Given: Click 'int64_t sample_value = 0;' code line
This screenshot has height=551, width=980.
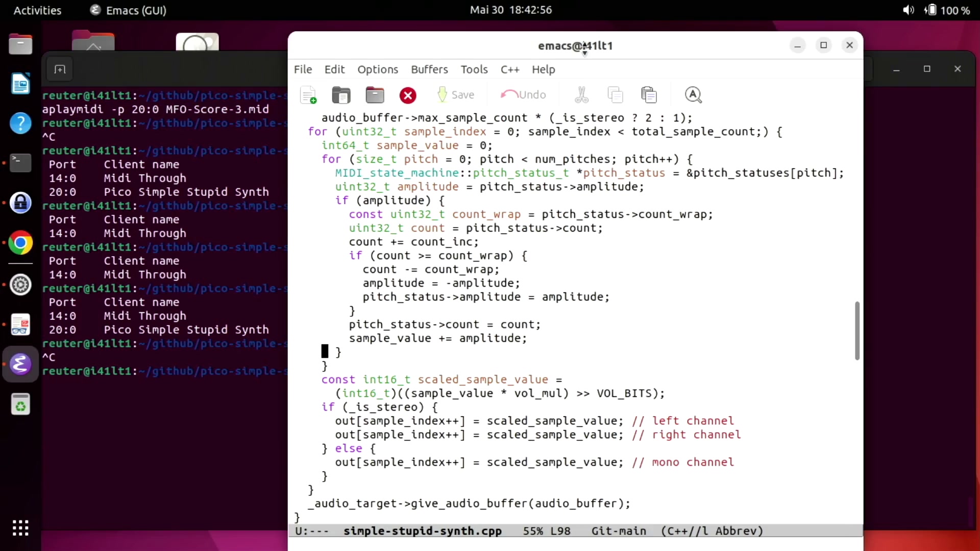Looking at the screenshot, I should [x=407, y=145].
